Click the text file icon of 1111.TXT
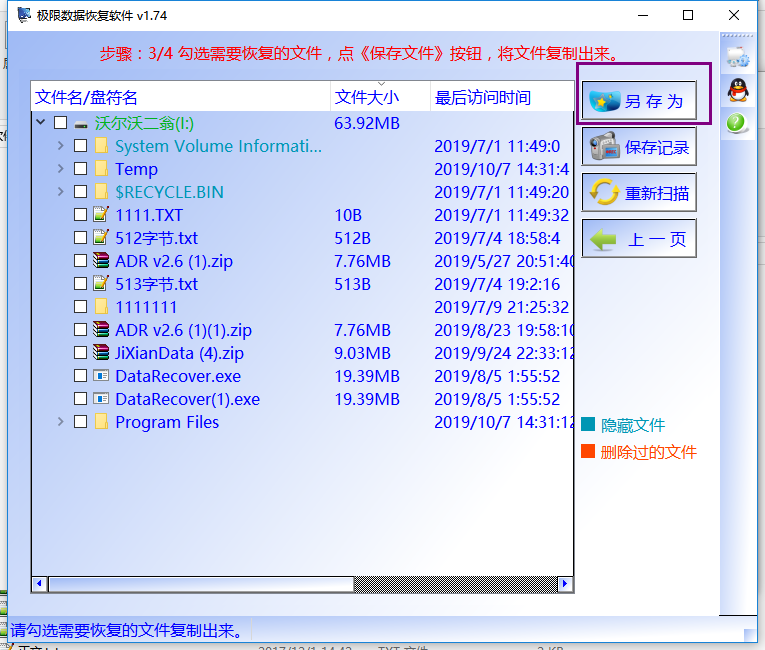Screen dimensions: 765x650 coord(101,214)
